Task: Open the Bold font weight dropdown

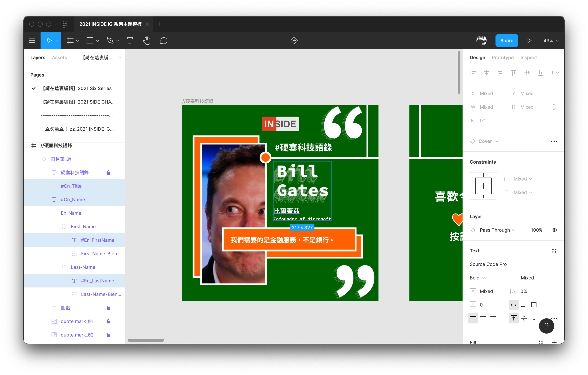Action: (x=477, y=278)
